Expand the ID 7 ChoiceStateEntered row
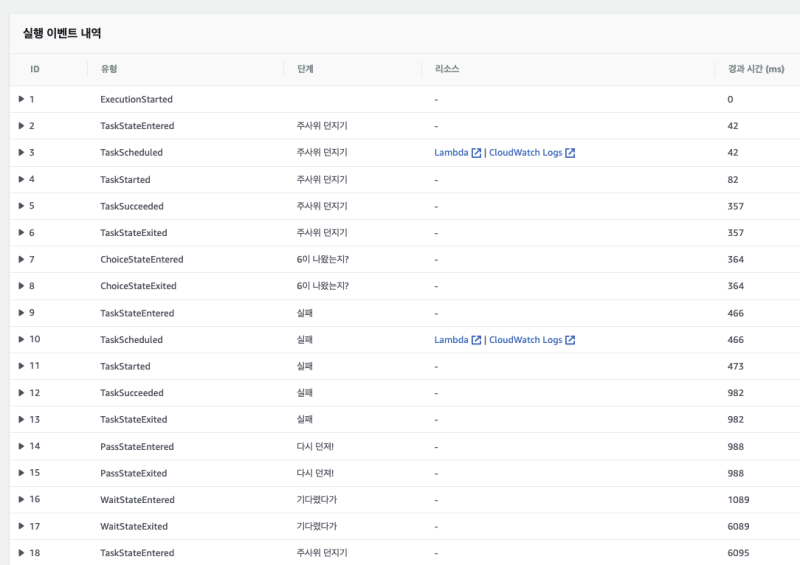 [x=21, y=260]
